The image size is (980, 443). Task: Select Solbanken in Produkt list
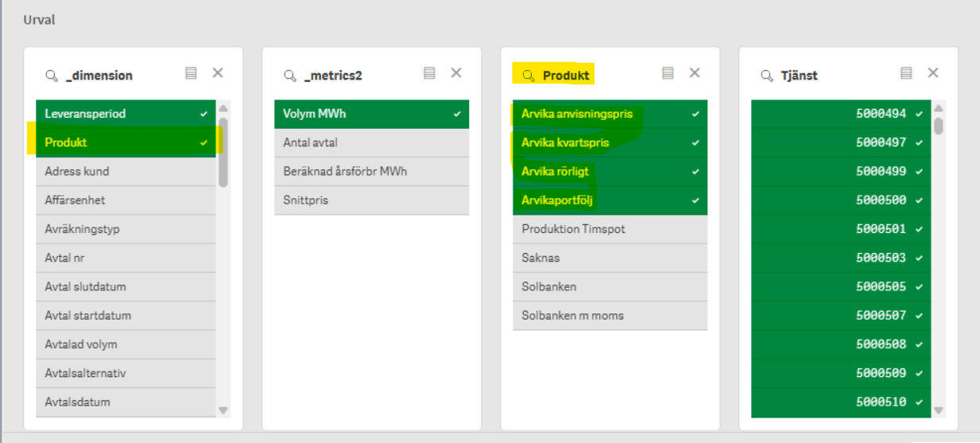coord(610,286)
